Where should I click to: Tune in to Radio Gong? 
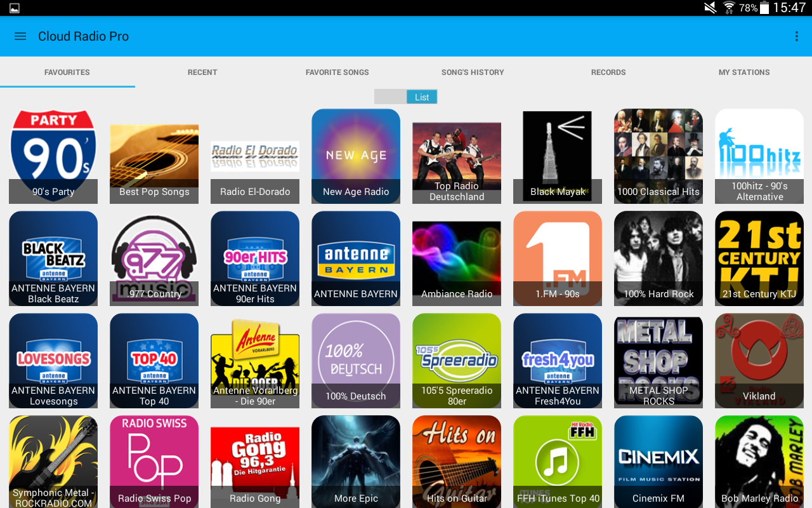click(x=255, y=462)
